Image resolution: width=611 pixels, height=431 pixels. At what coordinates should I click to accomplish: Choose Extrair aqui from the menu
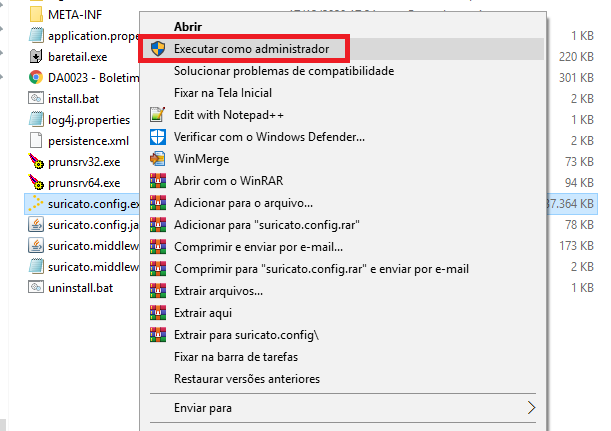203,313
